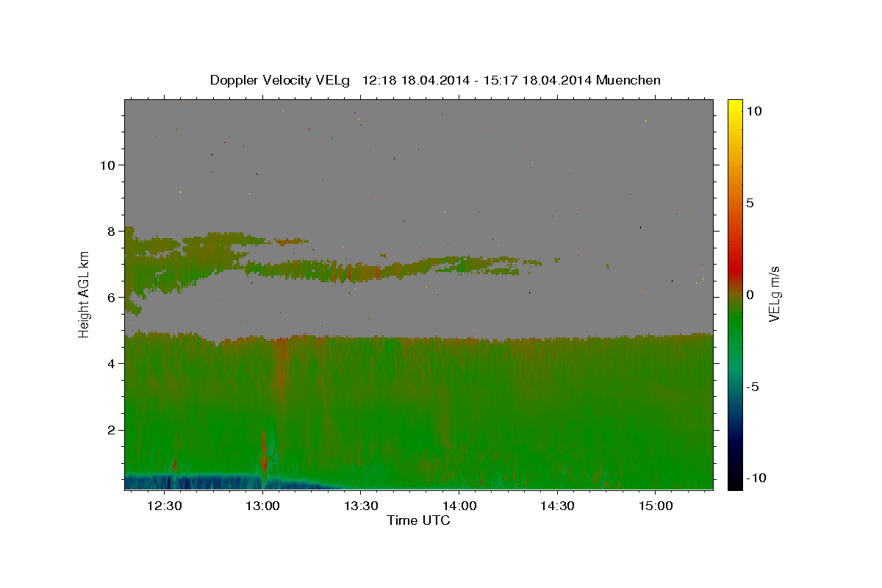
Task: Click the red updraft streak near 13:00
Action: 264,452
